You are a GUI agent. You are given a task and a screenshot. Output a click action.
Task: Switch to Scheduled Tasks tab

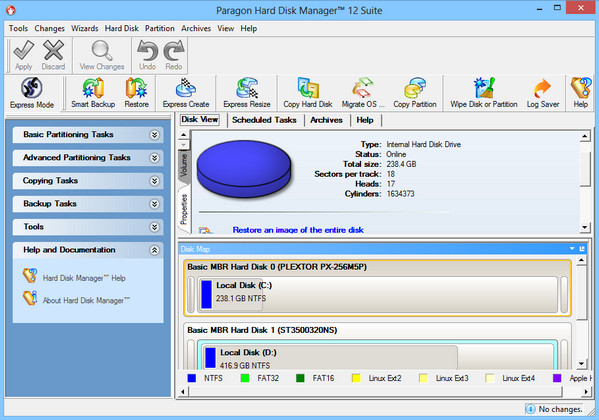pos(264,120)
